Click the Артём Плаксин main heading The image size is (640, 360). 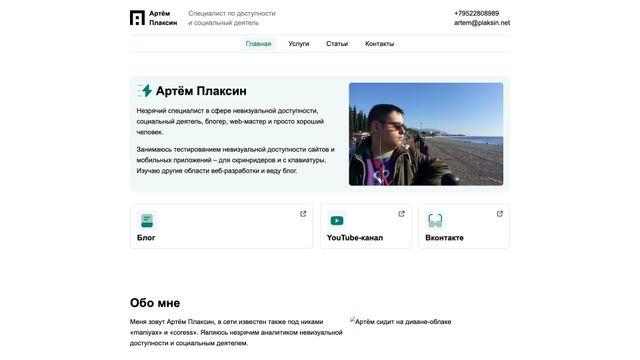pyautogui.click(x=201, y=91)
